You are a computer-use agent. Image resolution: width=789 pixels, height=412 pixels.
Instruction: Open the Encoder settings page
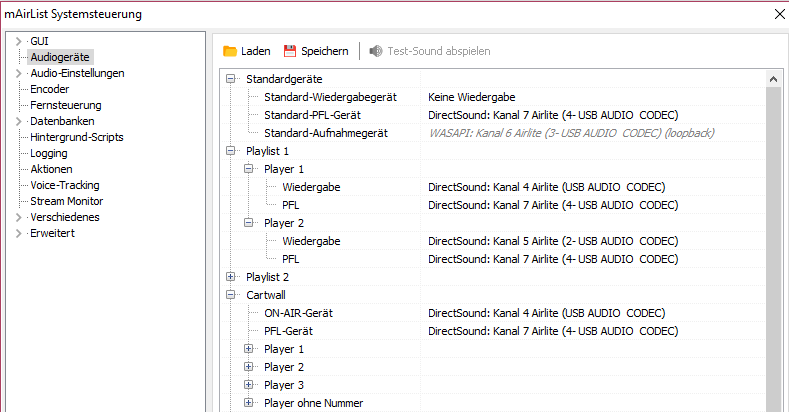[x=50, y=89]
